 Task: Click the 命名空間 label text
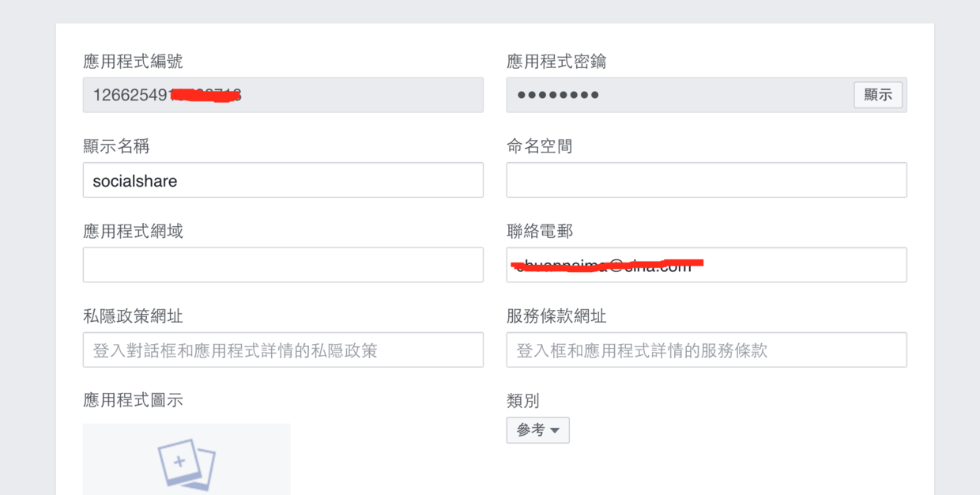(540, 146)
